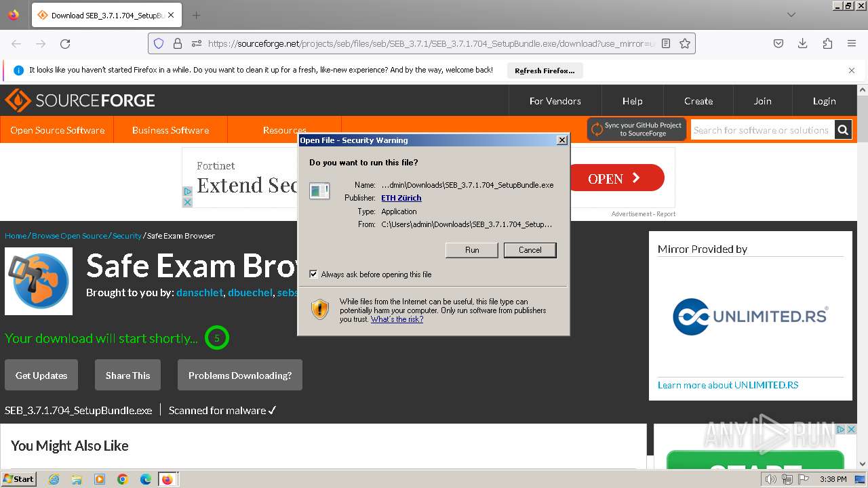Click the search magnifier button

[843, 130]
